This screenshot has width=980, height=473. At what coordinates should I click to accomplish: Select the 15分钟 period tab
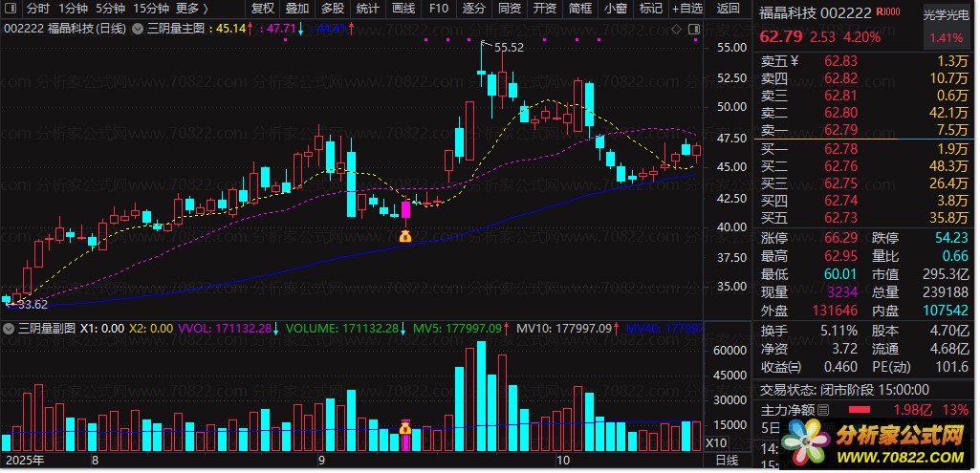coord(151,9)
